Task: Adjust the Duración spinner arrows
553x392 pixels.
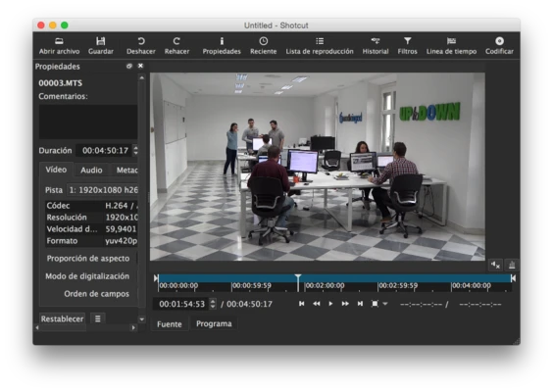Action: pyautogui.click(x=135, y=151)
